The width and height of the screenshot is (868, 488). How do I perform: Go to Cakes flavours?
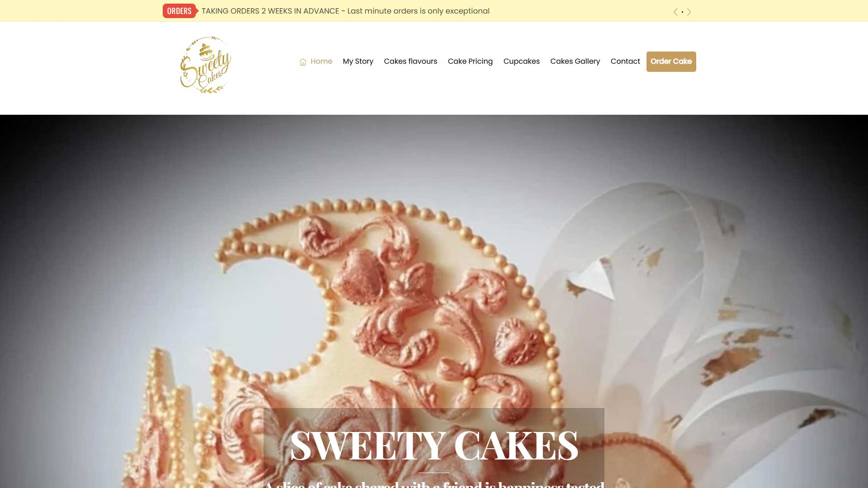[x=410, y=61]
